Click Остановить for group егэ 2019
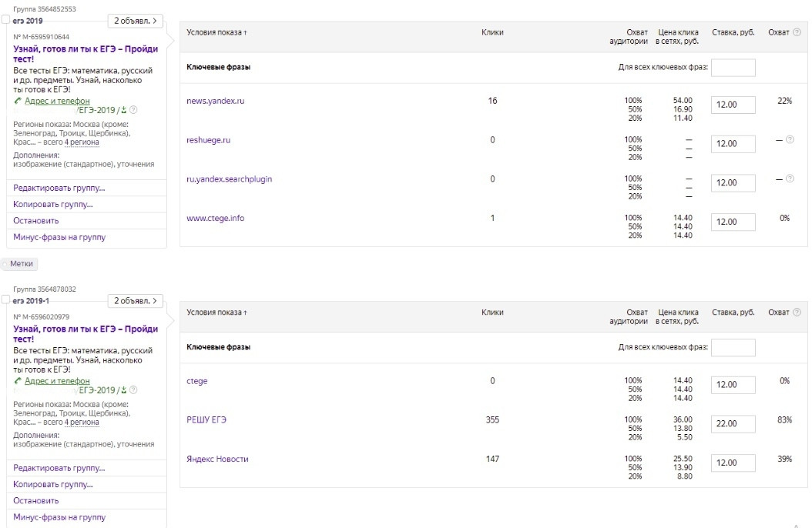Viewport: 812px width, 528px height. (36, 221)
